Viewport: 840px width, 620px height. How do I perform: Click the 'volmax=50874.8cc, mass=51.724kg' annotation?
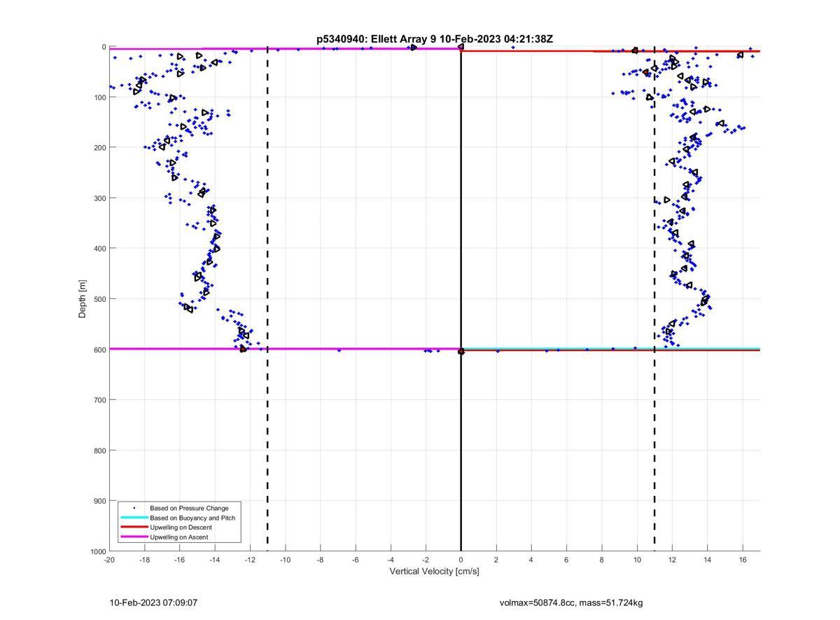[571, 602]
